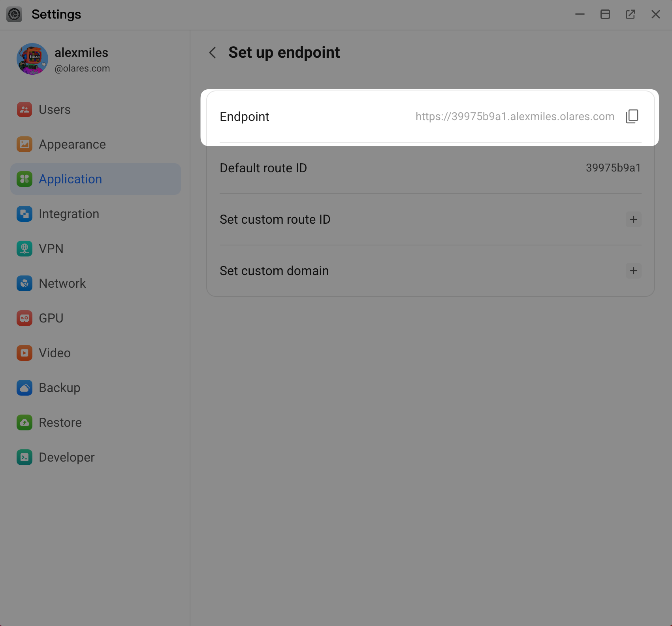Open the Video settings section
Image resolution: width=672 pixels, height=626 pixels.
(x=54, y=353)
